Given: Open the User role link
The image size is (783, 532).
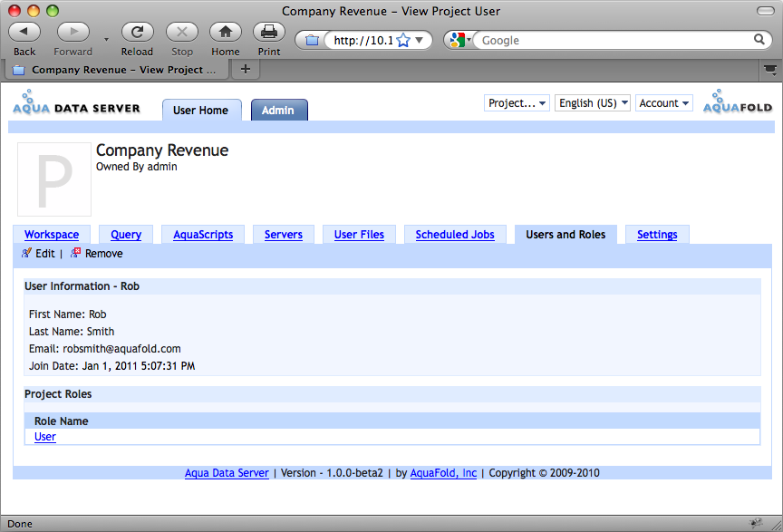Looking at the screenshot, I should coord(45,437).
